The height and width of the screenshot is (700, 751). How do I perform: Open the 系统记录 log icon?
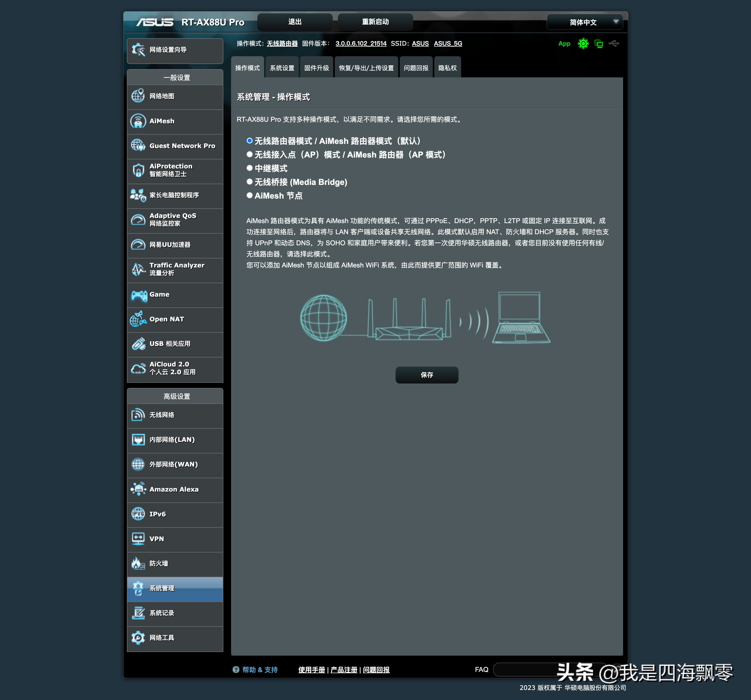click(x=138, y=613)
